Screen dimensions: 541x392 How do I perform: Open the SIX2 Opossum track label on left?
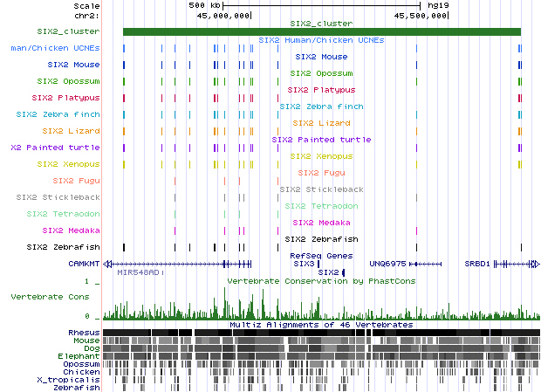point(72,81)
